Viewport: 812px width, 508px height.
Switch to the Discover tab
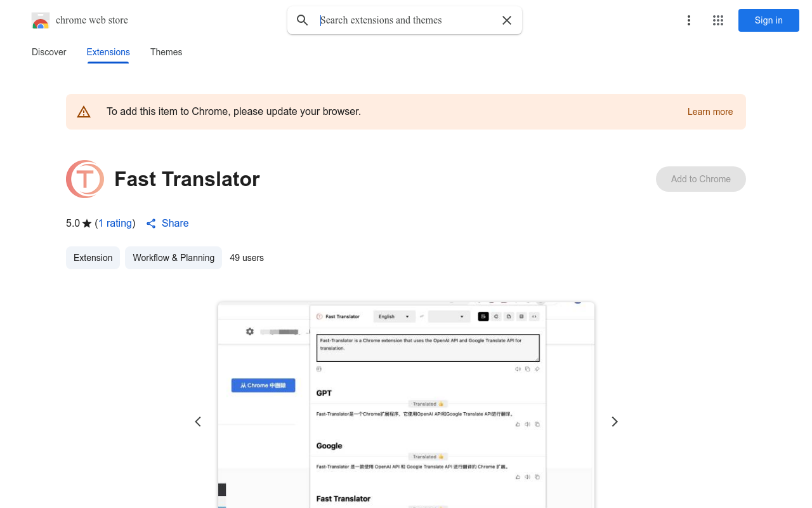49,52
